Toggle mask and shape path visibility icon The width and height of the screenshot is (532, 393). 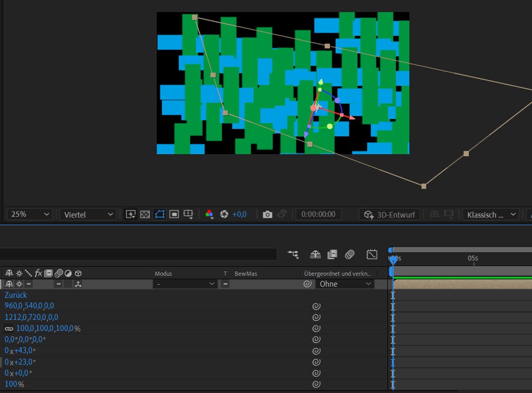click(159, 214)
